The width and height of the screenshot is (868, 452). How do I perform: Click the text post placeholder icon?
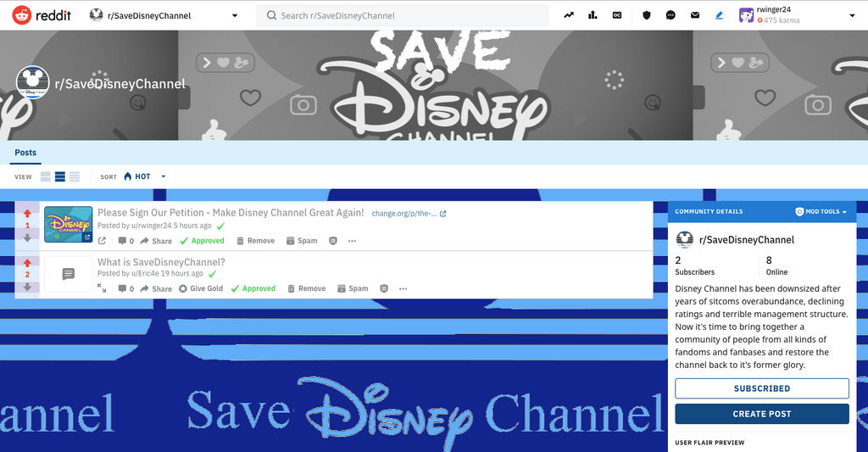(x=68, y=274)
